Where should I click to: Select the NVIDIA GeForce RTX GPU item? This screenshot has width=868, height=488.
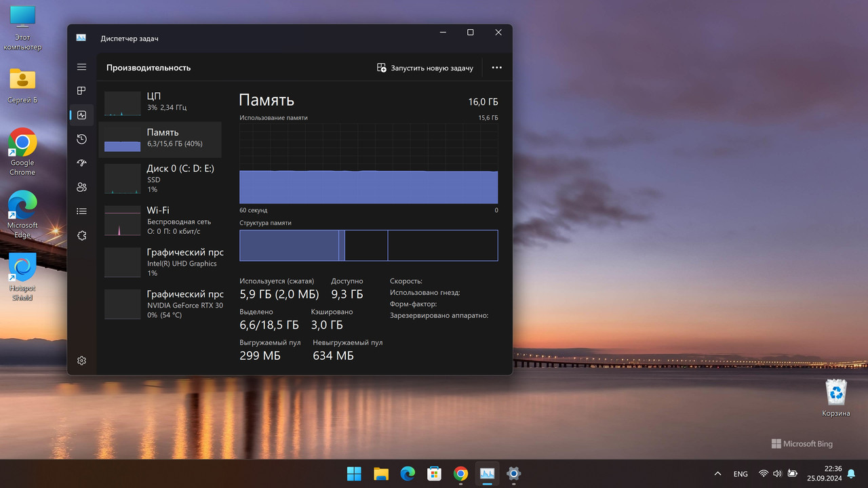tap(160, 305)
